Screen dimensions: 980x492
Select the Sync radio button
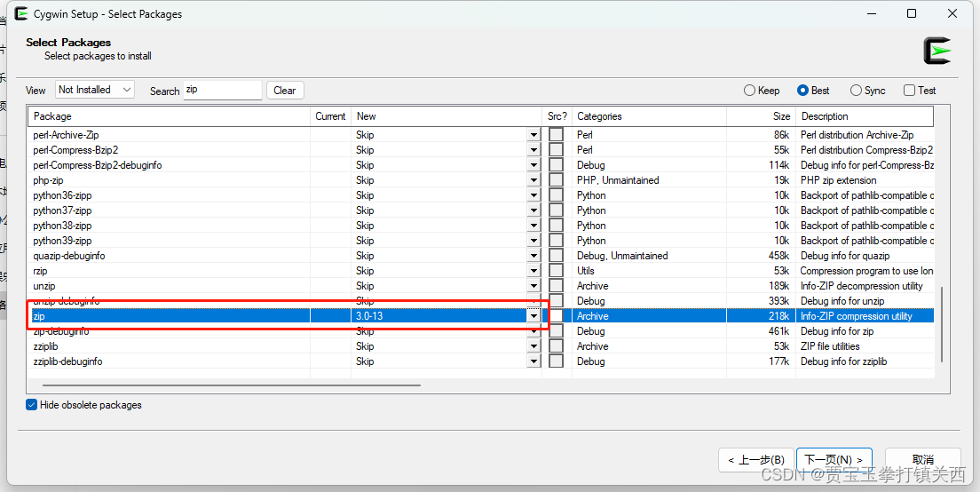(857, 90)
